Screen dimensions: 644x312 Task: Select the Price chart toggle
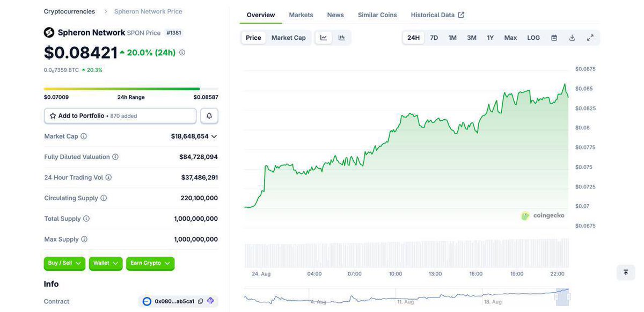(x=253, y=38)
